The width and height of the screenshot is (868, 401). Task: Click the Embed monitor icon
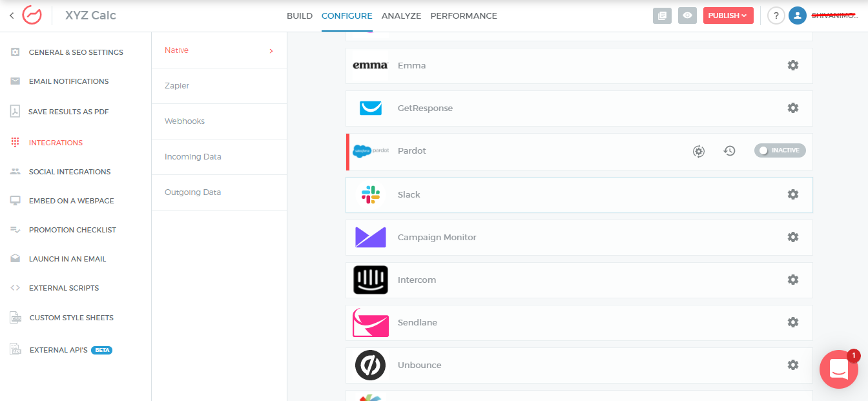(x=15, y=201)
